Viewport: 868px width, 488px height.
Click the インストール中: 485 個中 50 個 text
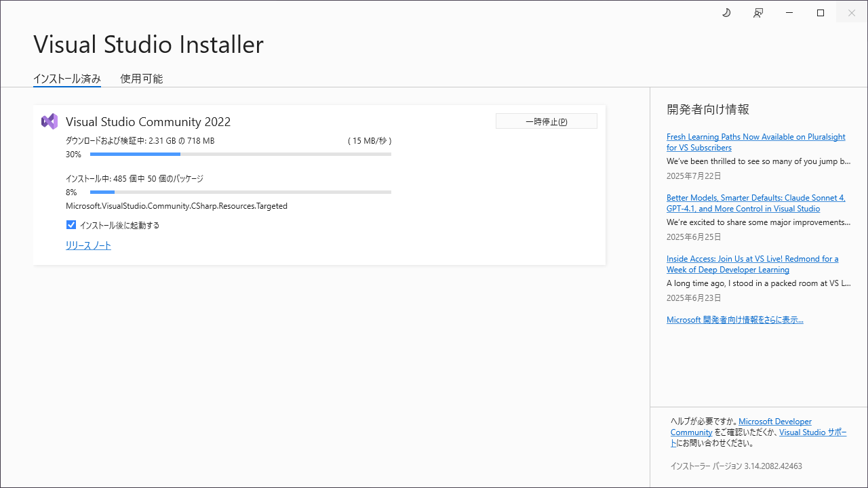tap(134, 179)
